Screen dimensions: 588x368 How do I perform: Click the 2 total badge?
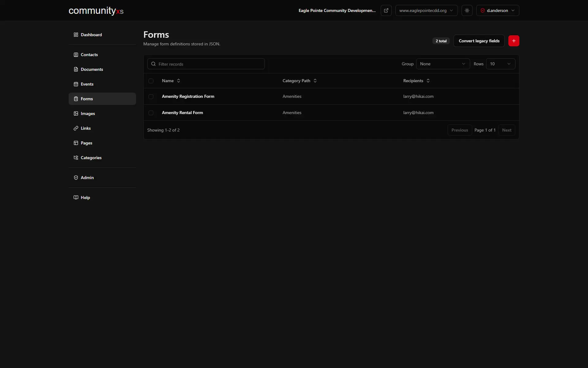click(441, 41)
